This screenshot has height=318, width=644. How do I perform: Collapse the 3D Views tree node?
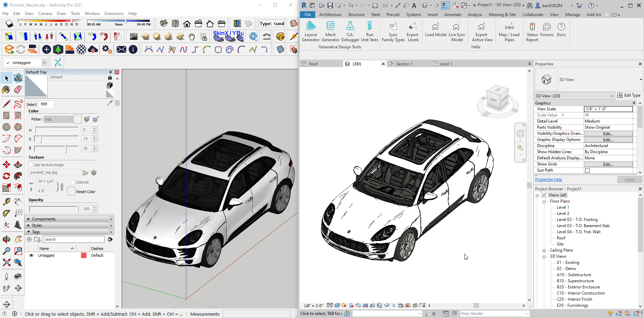(x=544, y=257)
